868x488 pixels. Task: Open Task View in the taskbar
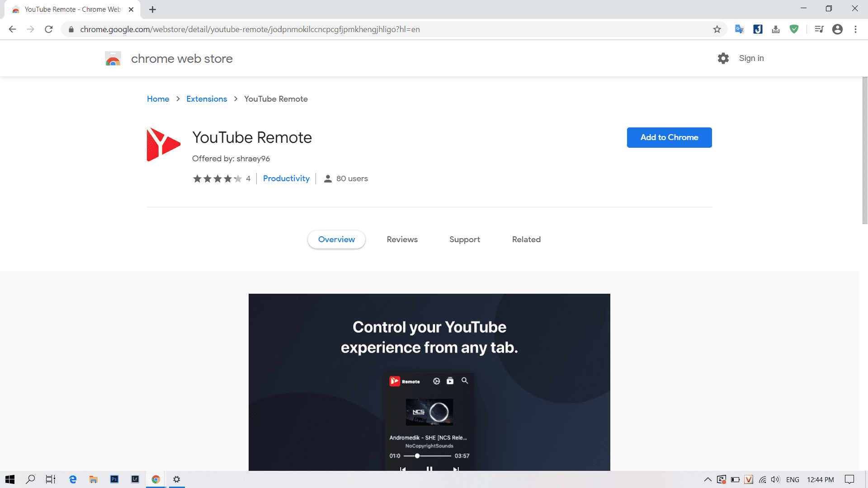[x=51, y=479]
